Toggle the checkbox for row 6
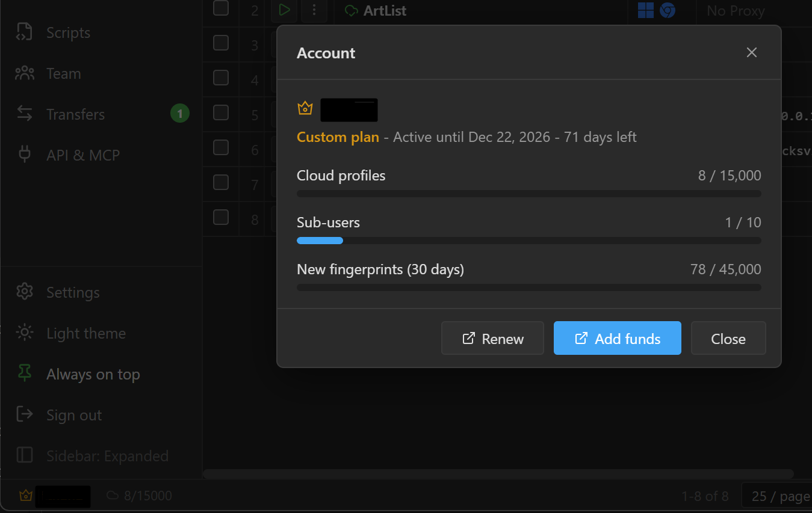Screen dimensions: 812x513 pos(221,147)
